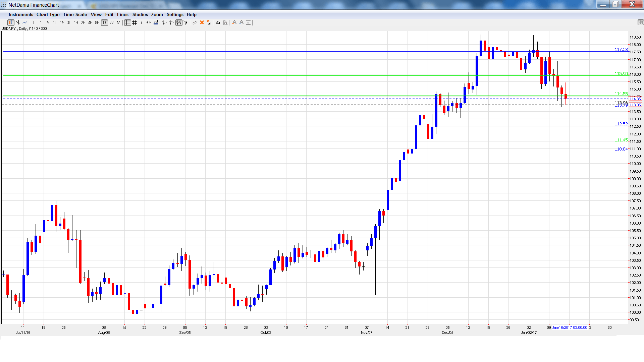Delete selected line with orange X

(x=202, y=22)
